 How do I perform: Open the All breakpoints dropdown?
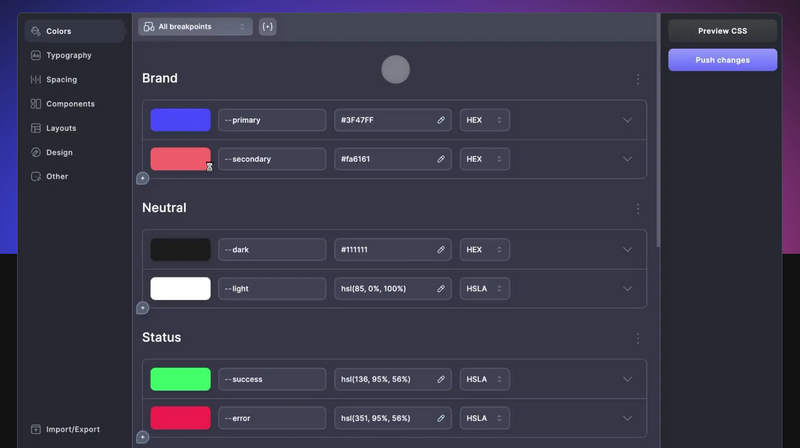(x=195, y=27)
